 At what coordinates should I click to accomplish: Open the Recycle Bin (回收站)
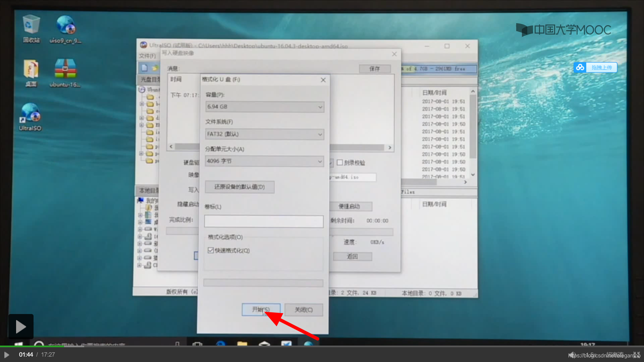coord(31,27)
